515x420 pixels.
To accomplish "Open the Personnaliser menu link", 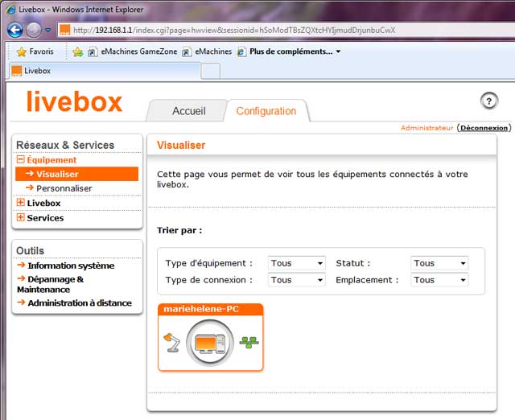I will point(64,188).
